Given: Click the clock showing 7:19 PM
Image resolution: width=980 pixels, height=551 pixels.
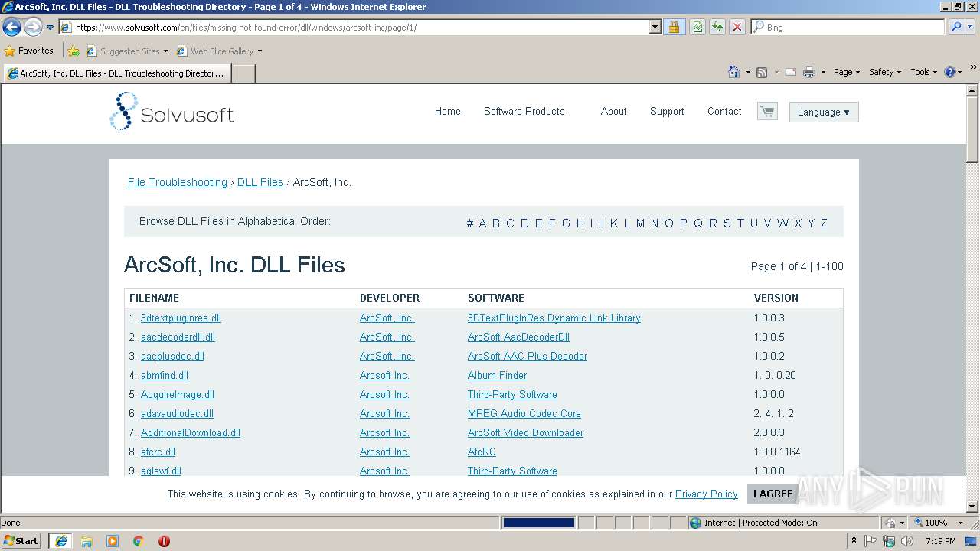Looking at the screenshot, I should point(940,541).
